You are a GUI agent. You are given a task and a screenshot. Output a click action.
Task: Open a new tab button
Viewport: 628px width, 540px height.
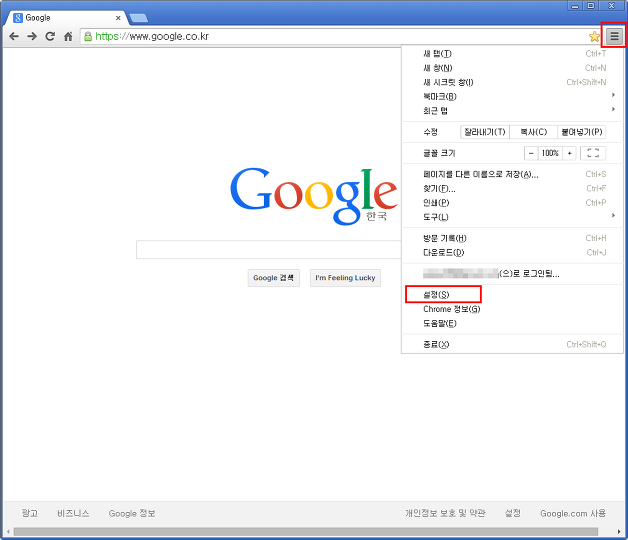[x=139, y=18]
